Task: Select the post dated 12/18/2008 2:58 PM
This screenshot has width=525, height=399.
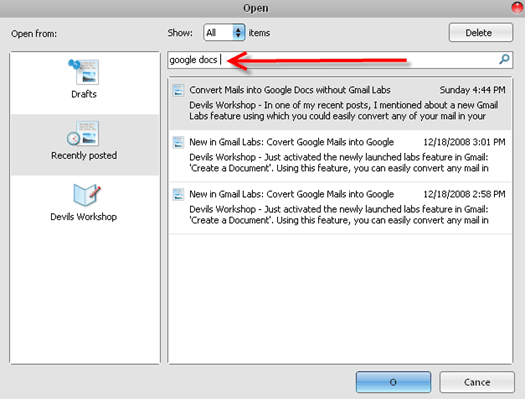Action: [x=340, y=208]
